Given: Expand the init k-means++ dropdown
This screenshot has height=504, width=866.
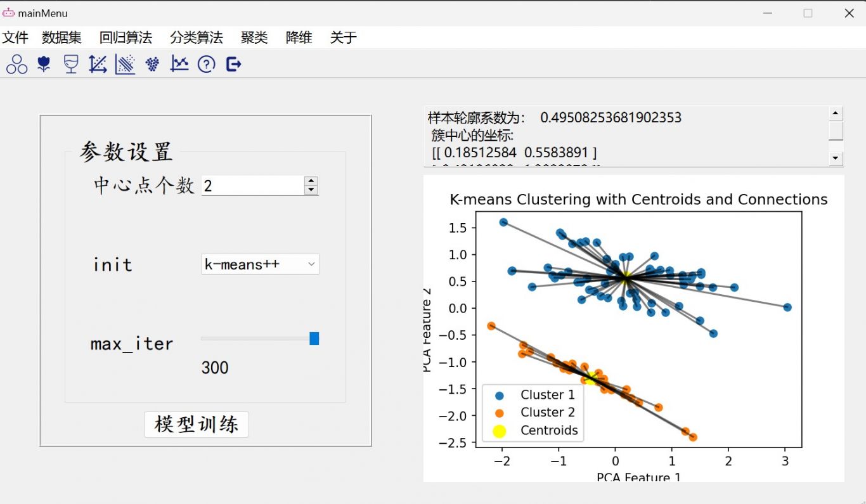Looking at the screenshot, I should [260, 264].
